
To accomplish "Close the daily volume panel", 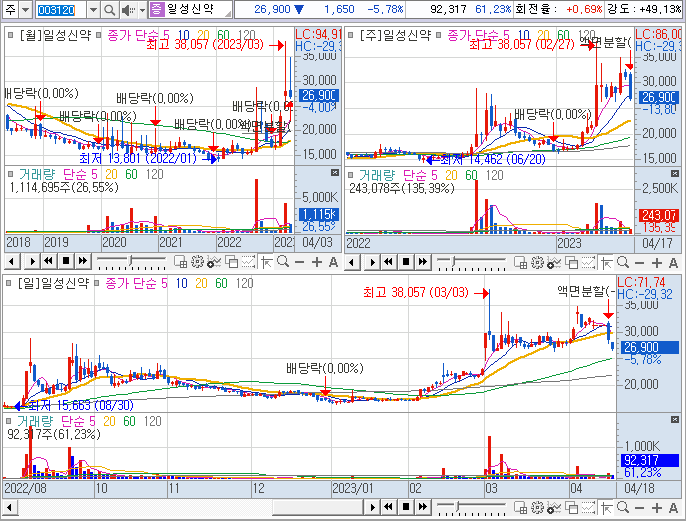I will click(675, 420).
